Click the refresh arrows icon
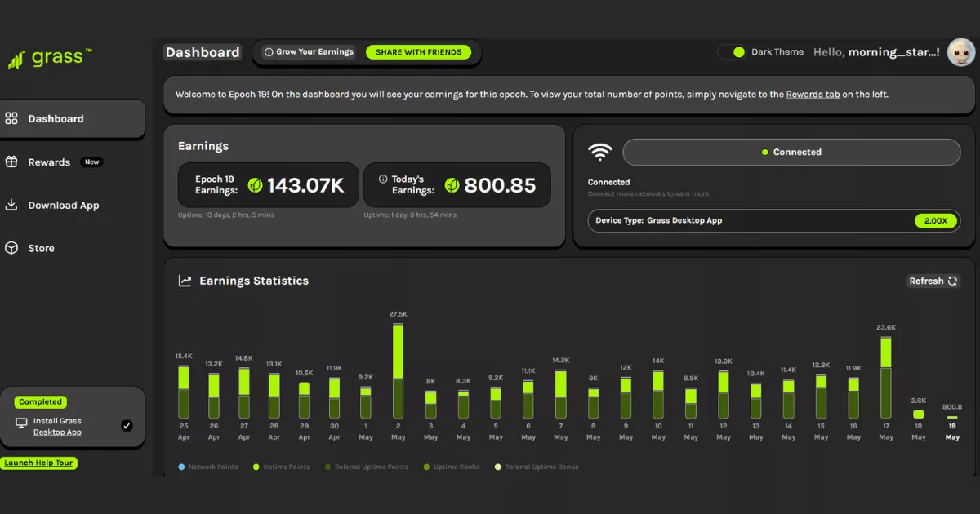The height and width of the screenshot is (514, 980). 952,281
